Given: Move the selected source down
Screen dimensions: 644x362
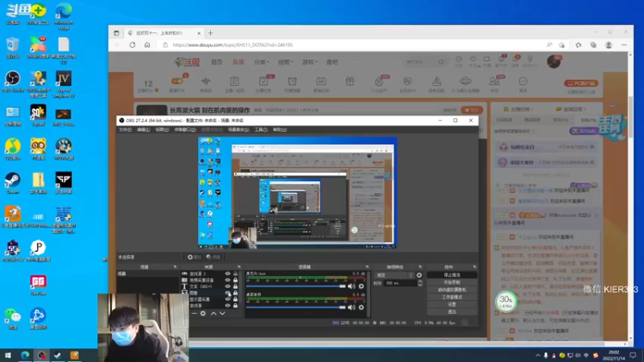Looking at the screenshot, I should tap(222, 314).
